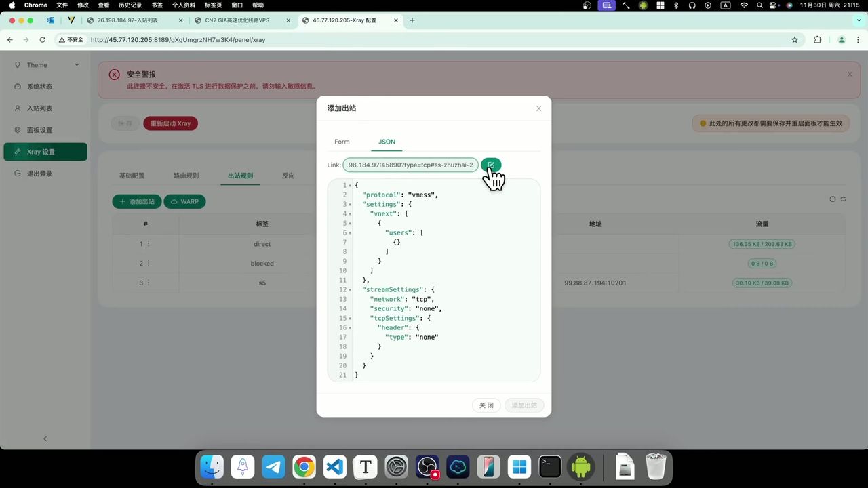Select the JSON tab in dialog
The width and height of the screenshot is (868, 488).
pos(387,142)
